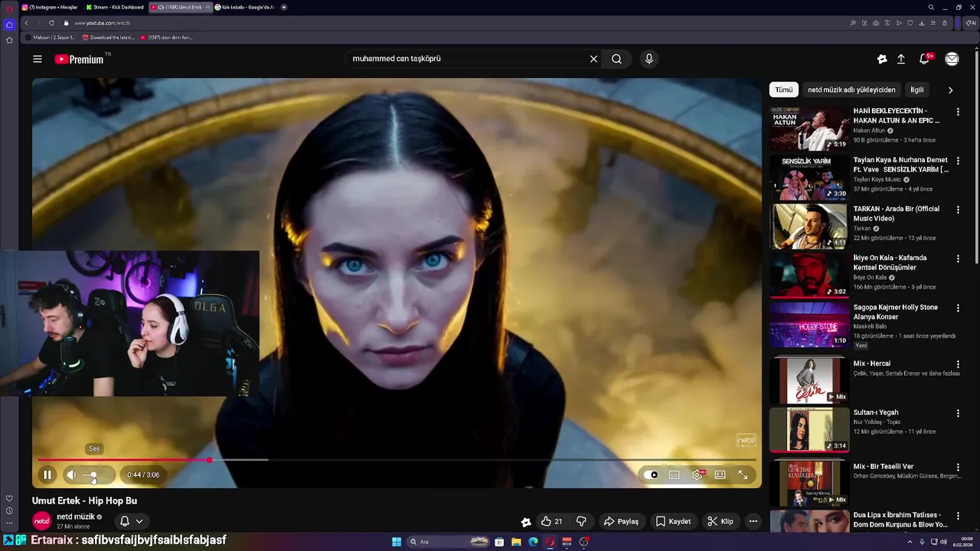Start voice search with microphone
This screenshot has height=551, width=980.
(649, 59)
